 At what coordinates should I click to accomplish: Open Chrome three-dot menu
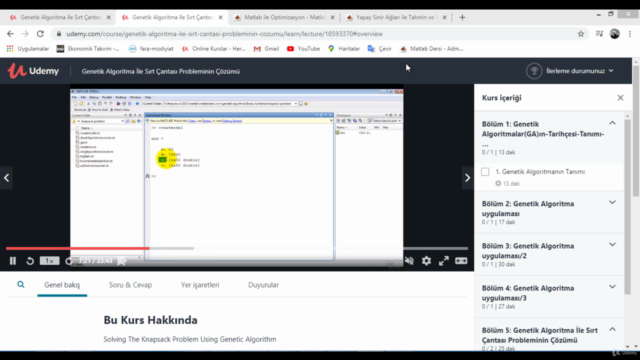coord(630,34)
